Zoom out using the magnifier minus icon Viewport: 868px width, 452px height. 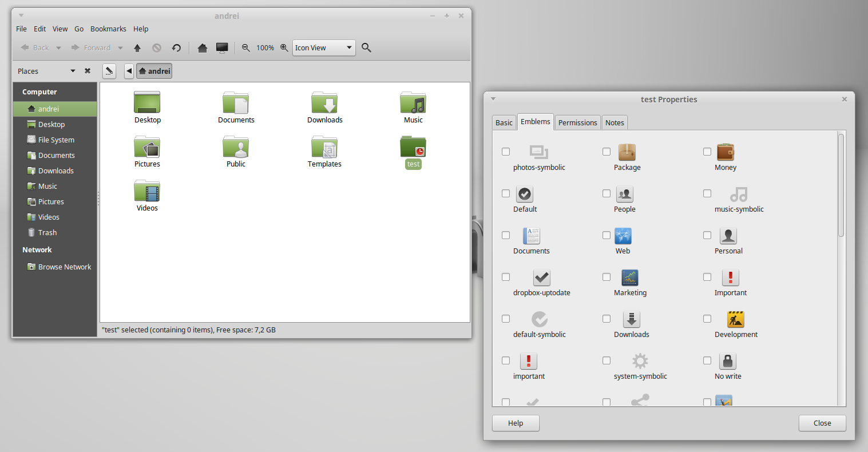coord(245,47)
